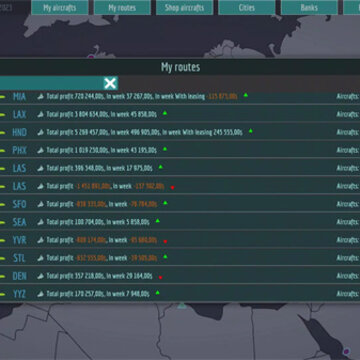This screenshot has height=360, width=360.
Task: Click the Aircrafts label in the STL row
Action: coord(348,258)
